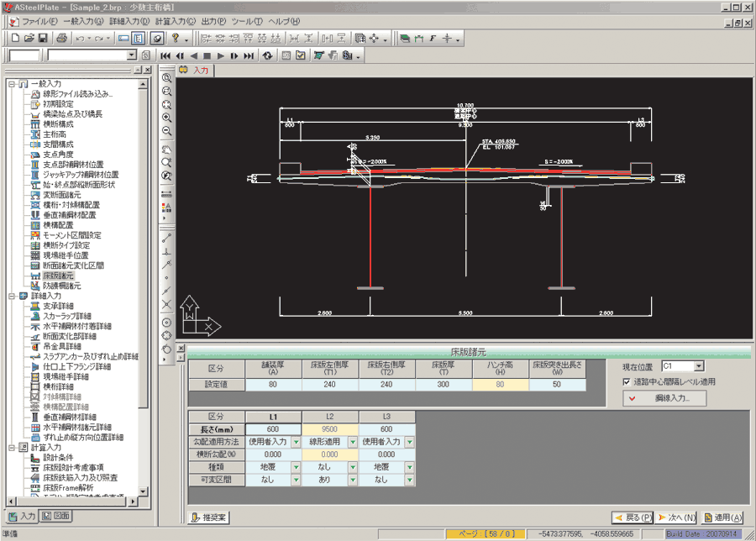
Task: Click the L2 長さ 9500 cell
Action: point(330,429)
